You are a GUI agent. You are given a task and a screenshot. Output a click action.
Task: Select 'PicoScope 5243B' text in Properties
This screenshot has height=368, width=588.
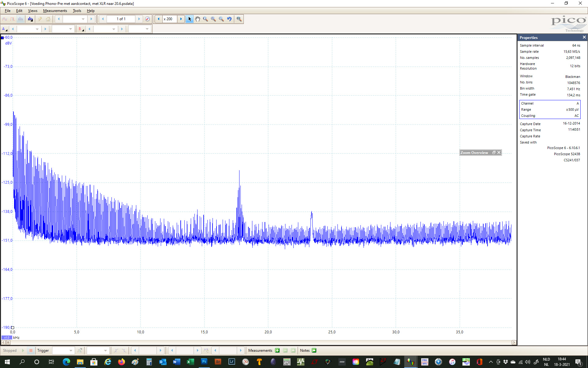(567, 154)
